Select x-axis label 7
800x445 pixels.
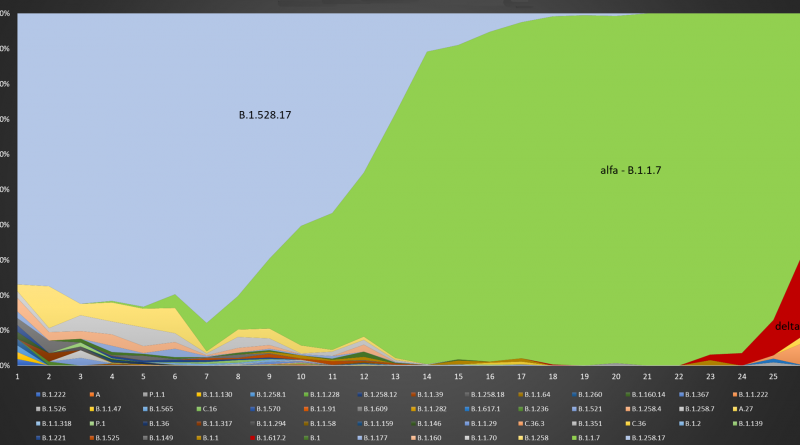pyautogui.click(x=206, y=377)
